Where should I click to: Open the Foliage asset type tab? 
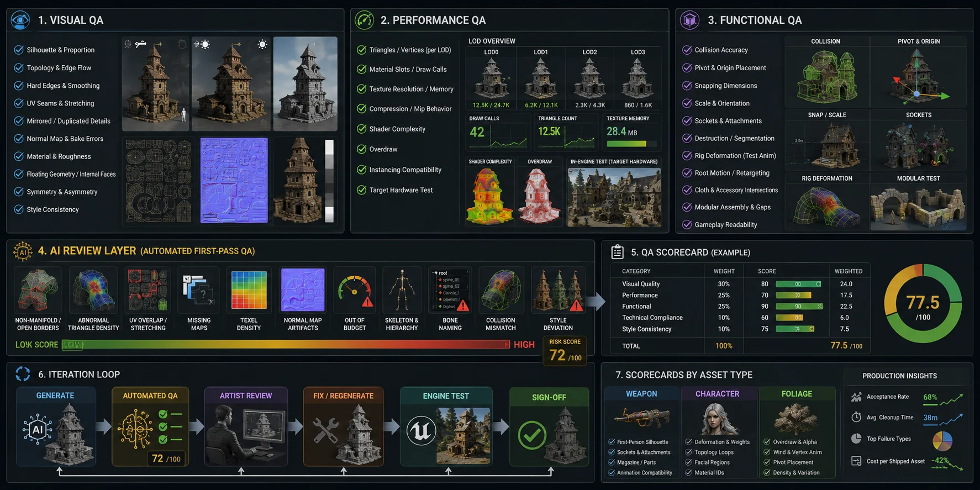tap(797, 394)
